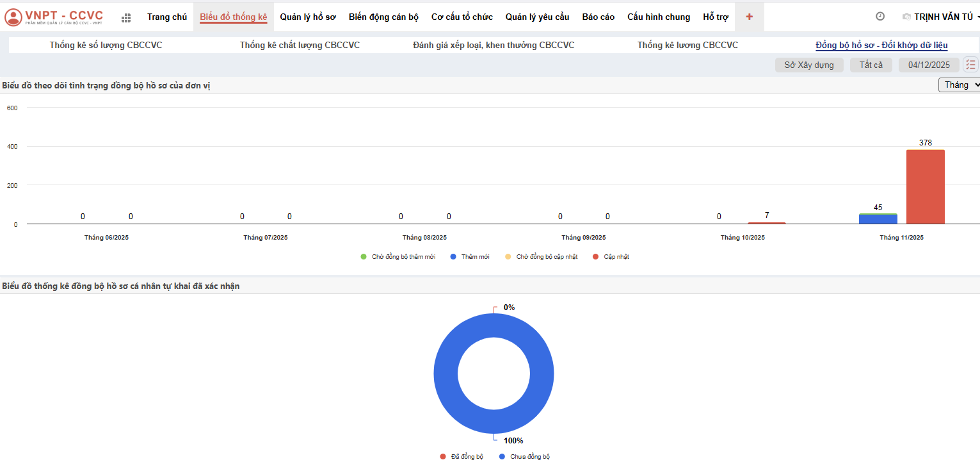980x469 pixels.
Task: Open the 'Sở Xây dựng' unit selector
Action: pyautogui.click(x=808, y=65)
